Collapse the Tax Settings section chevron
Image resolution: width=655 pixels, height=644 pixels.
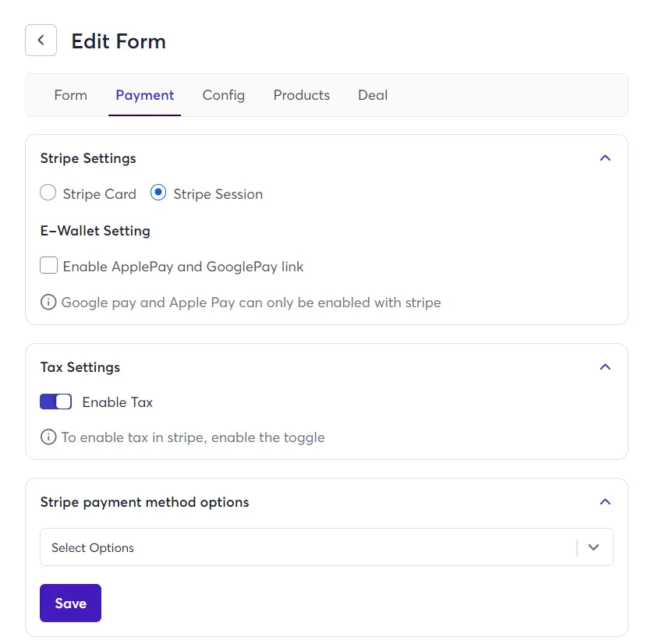tap(605, 366)
